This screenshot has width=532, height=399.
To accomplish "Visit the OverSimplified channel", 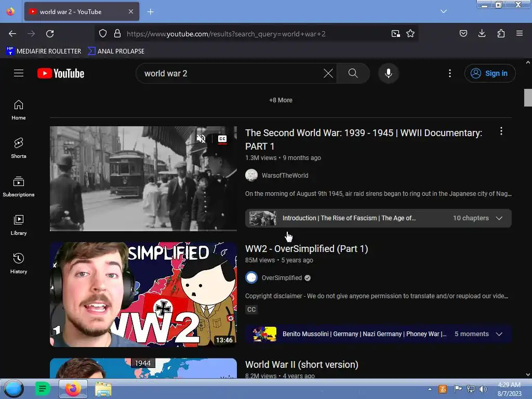I will (282, 278).
